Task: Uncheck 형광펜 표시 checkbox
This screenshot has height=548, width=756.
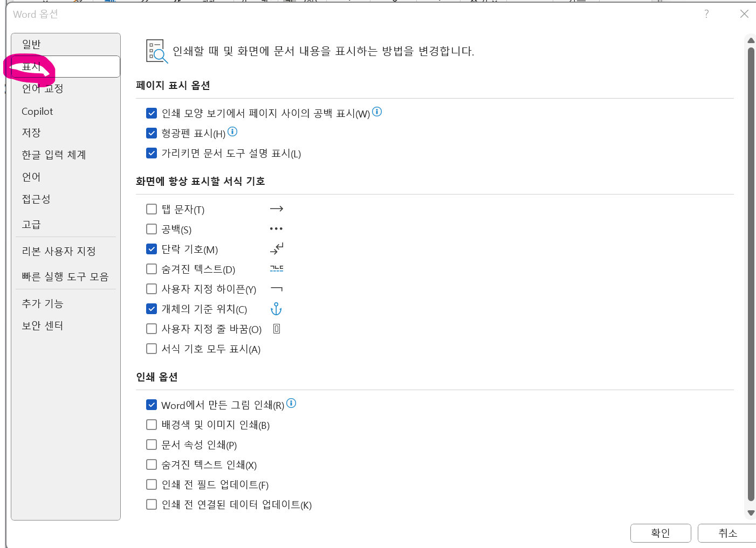Action: click(152, 133)
